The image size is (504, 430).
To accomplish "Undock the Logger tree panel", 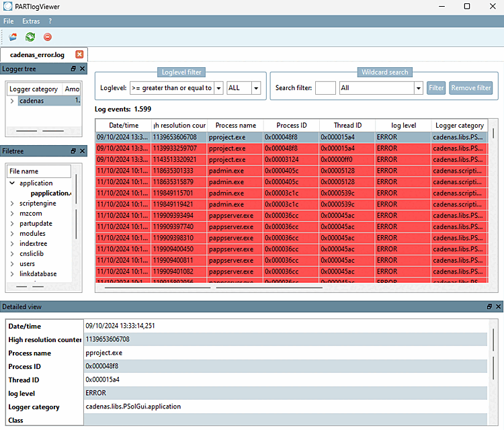I will (73, 69).
